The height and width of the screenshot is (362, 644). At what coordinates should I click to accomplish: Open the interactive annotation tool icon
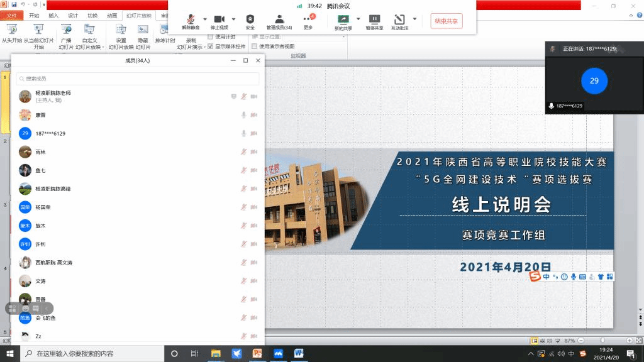[x=399, y=19]
